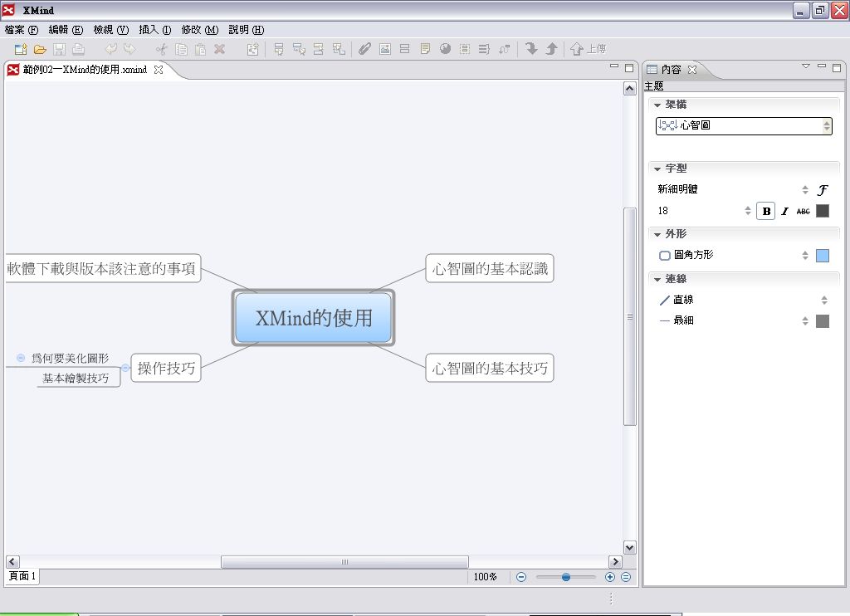Click the Hyperlink globe icon
Viewport: 850px width, 616px height.
click(445, 49)
